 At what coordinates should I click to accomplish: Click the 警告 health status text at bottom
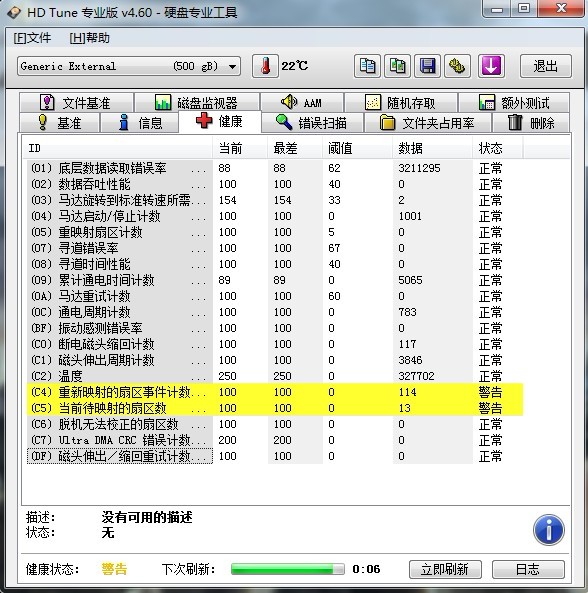click(x=114, y=569)
